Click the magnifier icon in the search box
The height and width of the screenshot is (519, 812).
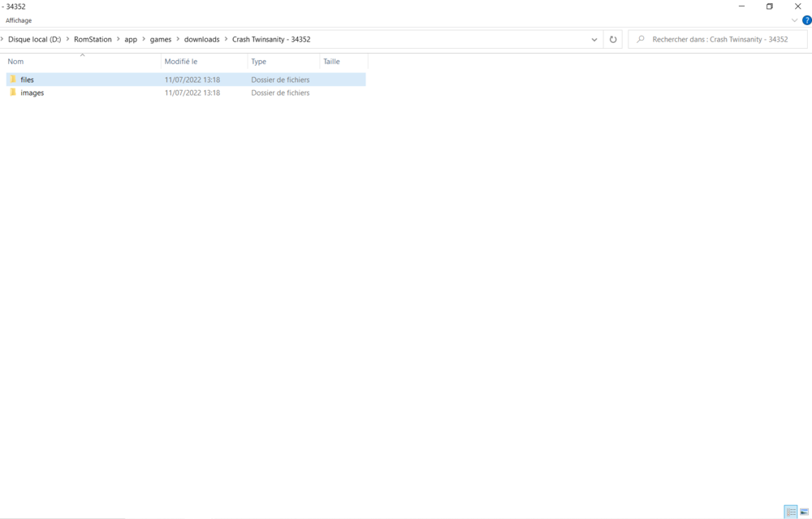click(641, 39)
